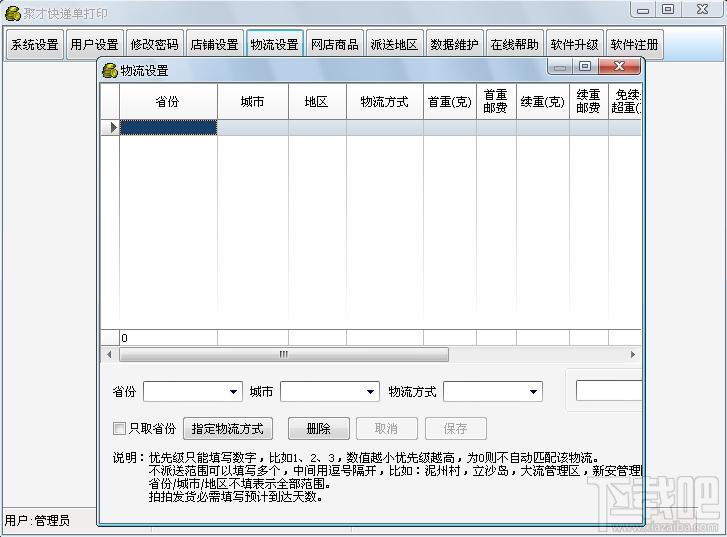Open the 系统设置 menu button
The width and height of the screenshot is (727, 537).
(35, 45)
